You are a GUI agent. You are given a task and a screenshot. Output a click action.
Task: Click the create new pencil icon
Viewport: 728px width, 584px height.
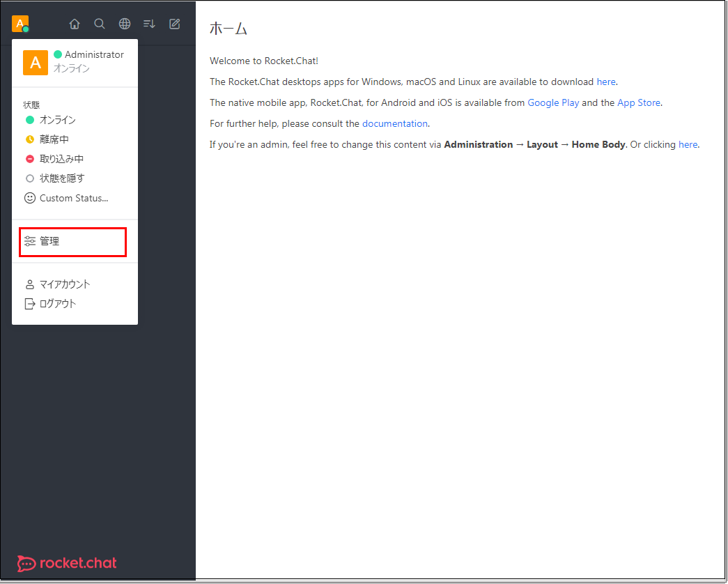click(175, 24)
